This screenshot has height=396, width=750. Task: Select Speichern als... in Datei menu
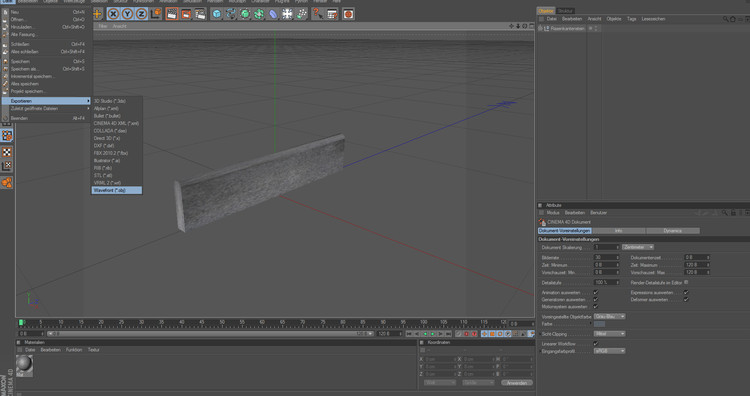coord(46,69)
